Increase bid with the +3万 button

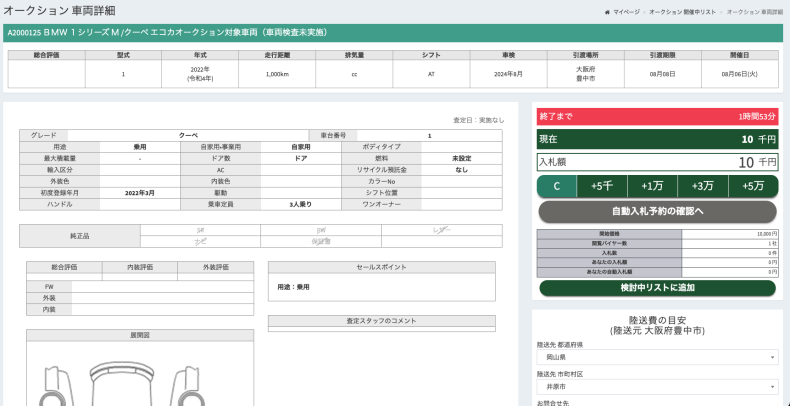point(702,186)
